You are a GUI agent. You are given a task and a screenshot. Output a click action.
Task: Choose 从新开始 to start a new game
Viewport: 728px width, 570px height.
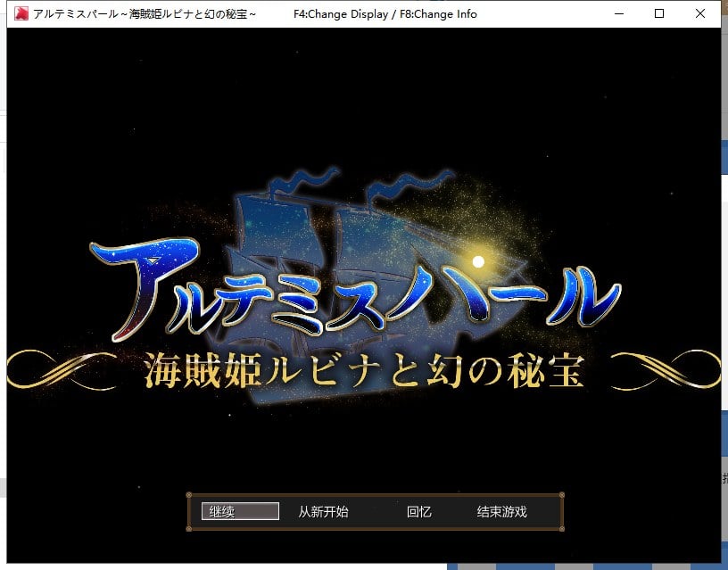(x=323, y=512)
